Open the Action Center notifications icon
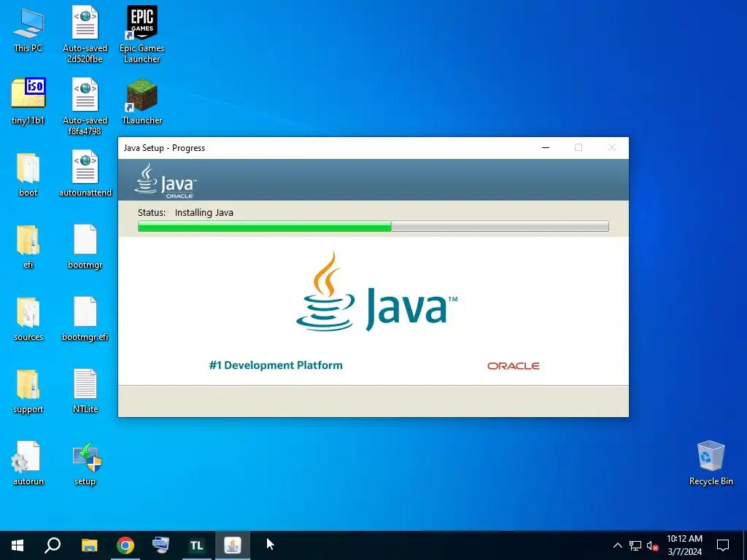This screenshot has height=560, width=747. tap(723, 545)
